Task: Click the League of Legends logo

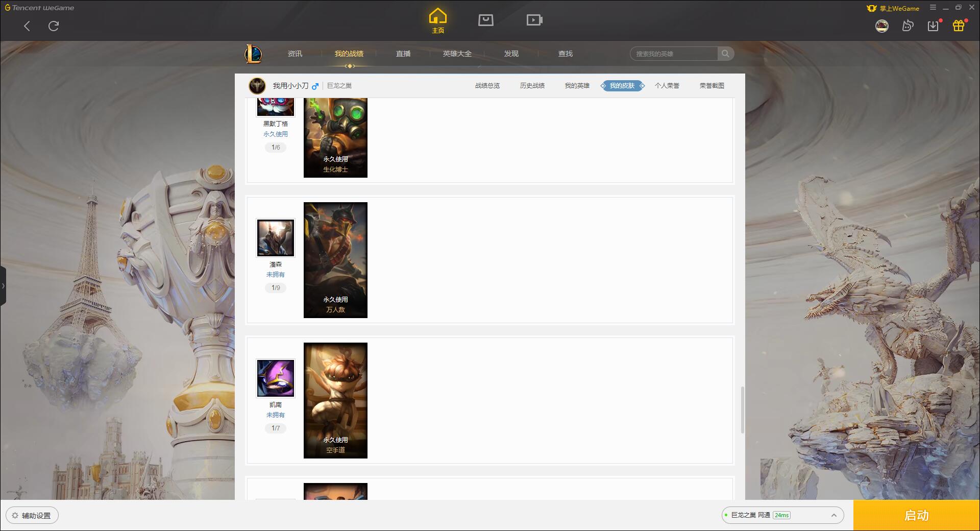Action: pyautogui.click(x=254, y=54)
